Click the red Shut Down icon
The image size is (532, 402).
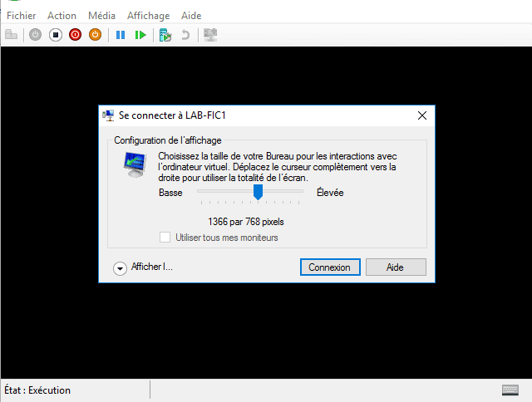76,35
